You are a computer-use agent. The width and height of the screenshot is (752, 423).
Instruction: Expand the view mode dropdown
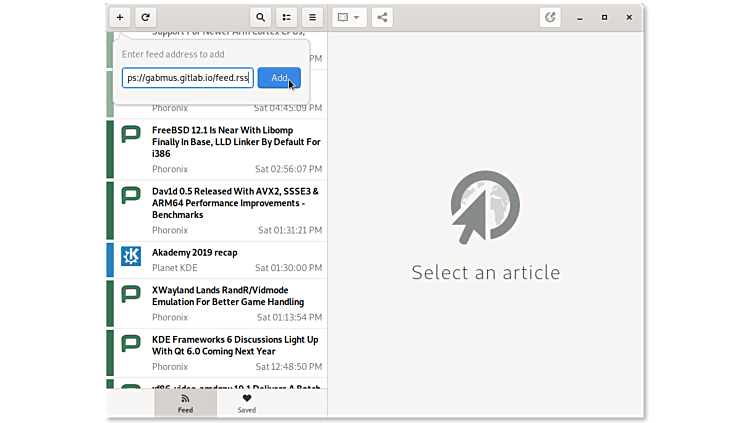coord(349,17)
